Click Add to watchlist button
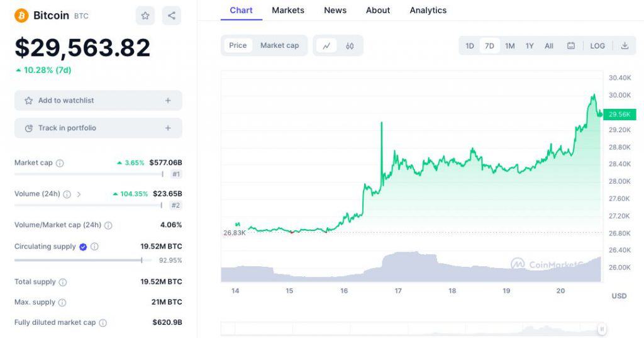Screen dimensions: 644x338 point(98,100)
